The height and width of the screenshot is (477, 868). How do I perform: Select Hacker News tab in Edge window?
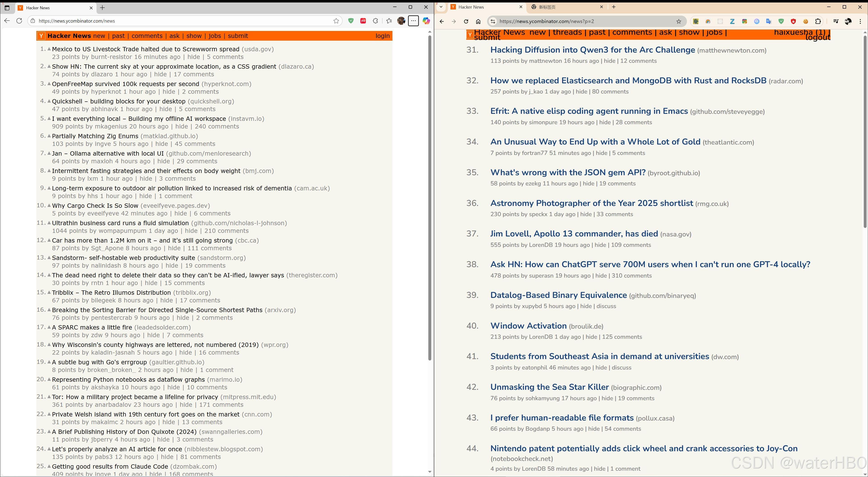point(56,8)
